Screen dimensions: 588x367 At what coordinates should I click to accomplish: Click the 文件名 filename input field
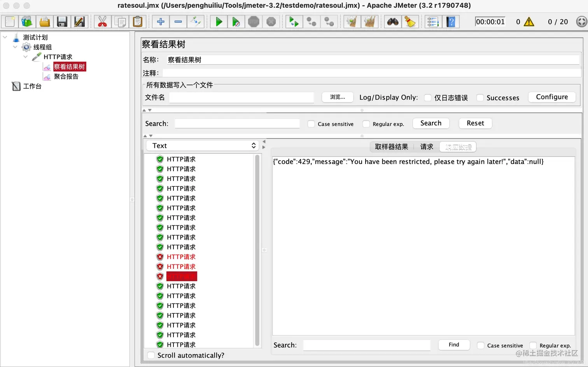(x=241, y=97)
